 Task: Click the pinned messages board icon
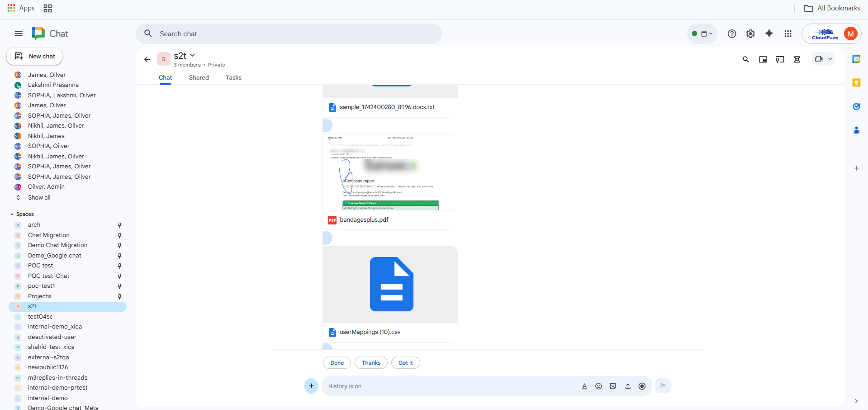pyautogui.click(x=780, y=59)
